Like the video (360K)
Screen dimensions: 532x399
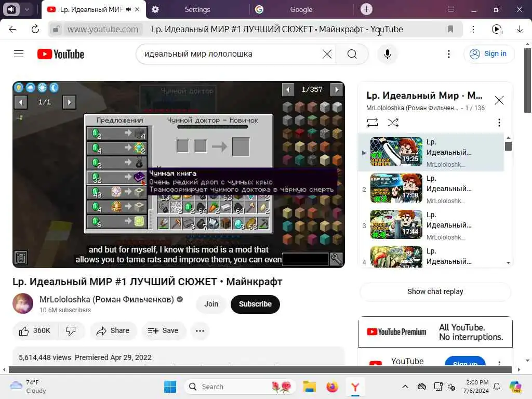tap(35, 330)
